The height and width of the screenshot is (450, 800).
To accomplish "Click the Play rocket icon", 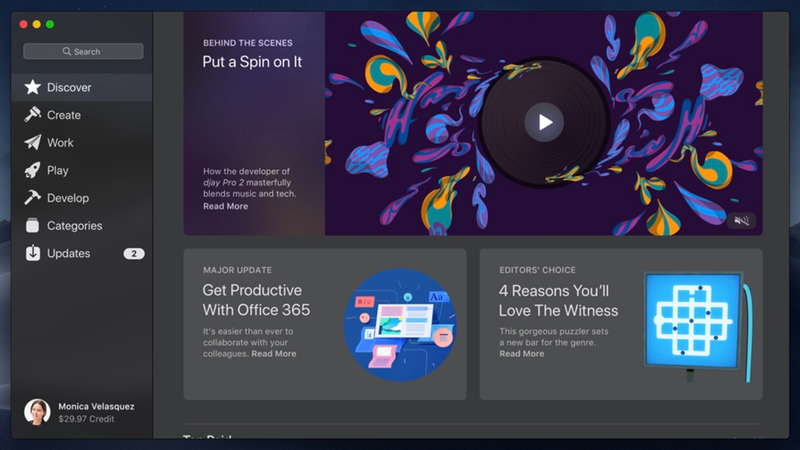I will coord(33,170).
